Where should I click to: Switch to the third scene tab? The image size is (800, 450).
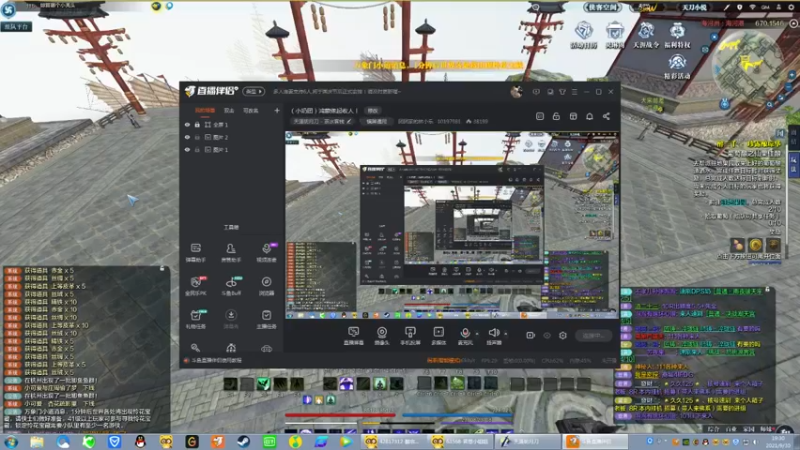(251, 110)
